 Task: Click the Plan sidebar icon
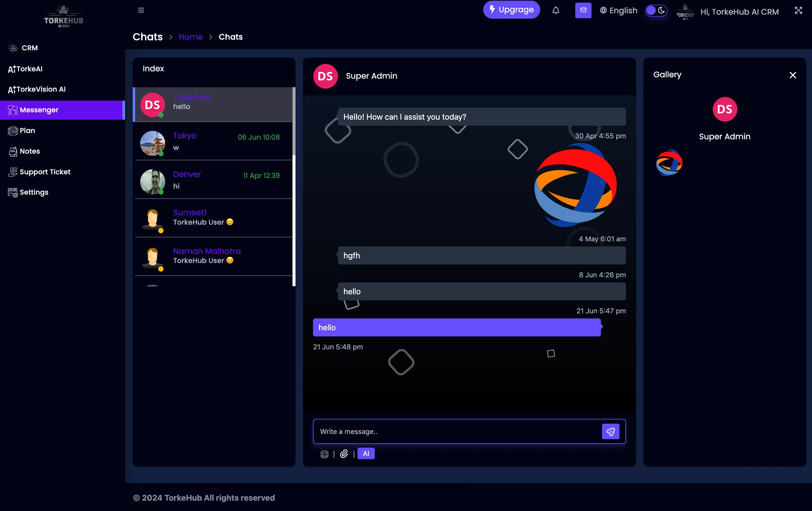pyautogui.click(x=13, y=131)
